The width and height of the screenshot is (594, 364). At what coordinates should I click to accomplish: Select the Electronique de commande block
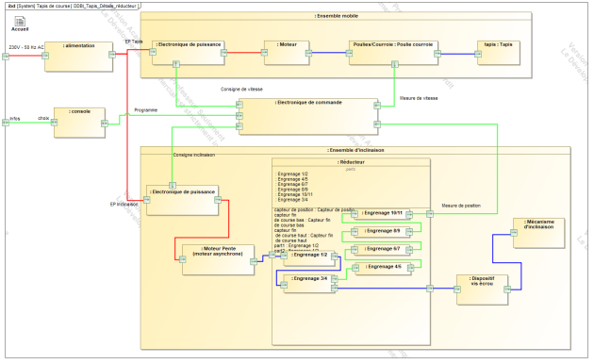[x=308, y=117]
